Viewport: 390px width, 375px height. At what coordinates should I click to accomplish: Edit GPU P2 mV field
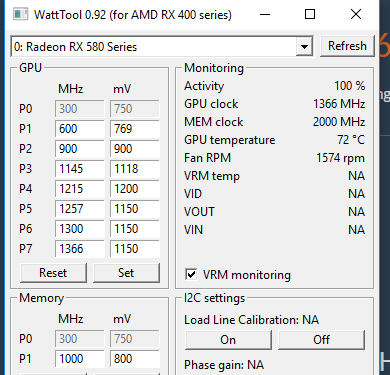(135, 149)
